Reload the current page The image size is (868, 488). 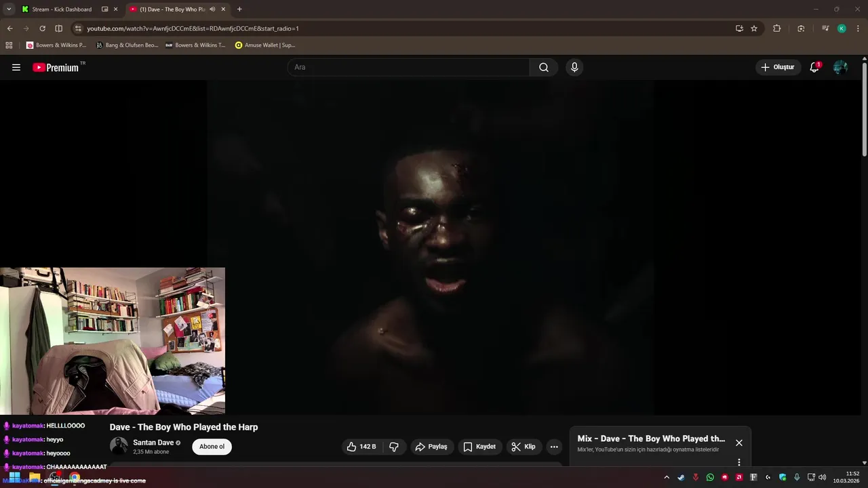[42, 28]
